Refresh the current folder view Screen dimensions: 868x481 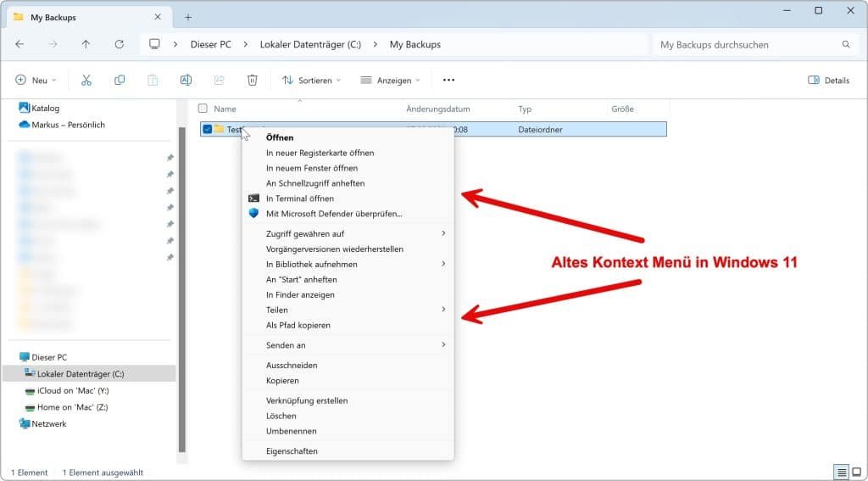click(x=119, y=44)
